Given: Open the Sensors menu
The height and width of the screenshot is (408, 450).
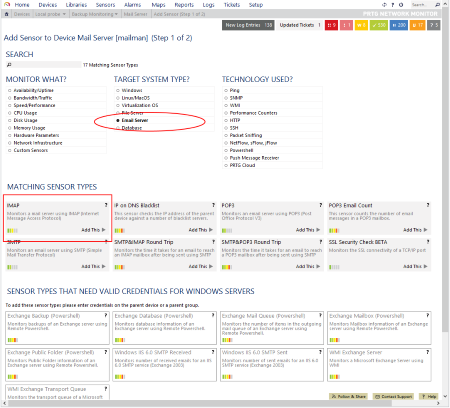Looking at the screenshot, I should (x=105, y=5).
